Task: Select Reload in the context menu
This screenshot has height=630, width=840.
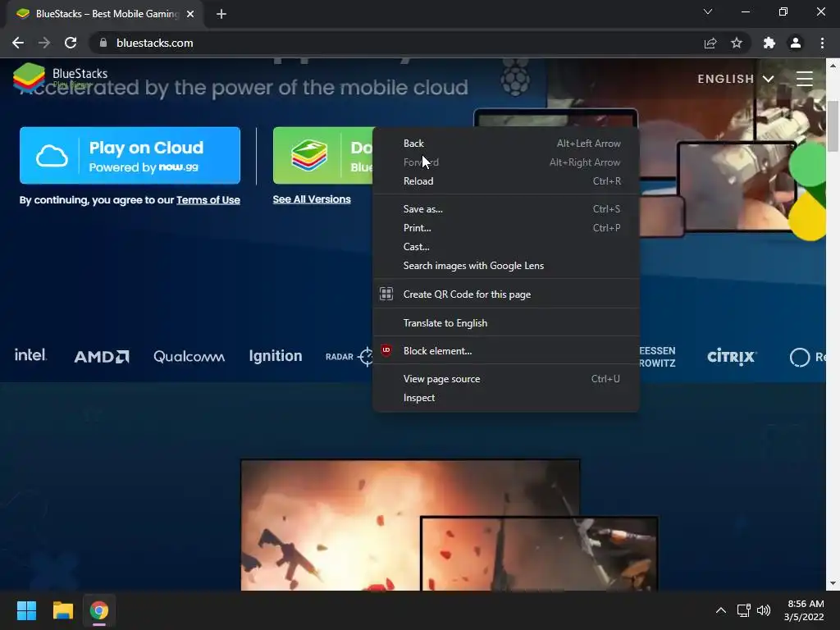Action: coord(505,181)
